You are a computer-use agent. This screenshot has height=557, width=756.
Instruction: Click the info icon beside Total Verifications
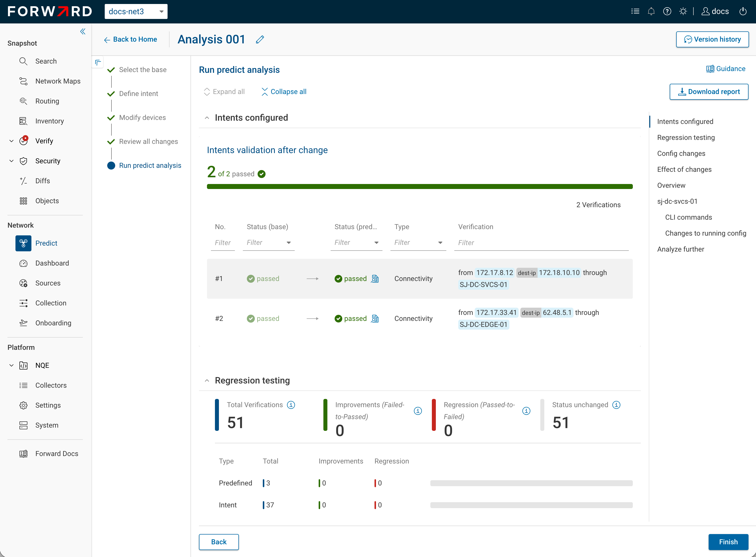tap(291, 405)
